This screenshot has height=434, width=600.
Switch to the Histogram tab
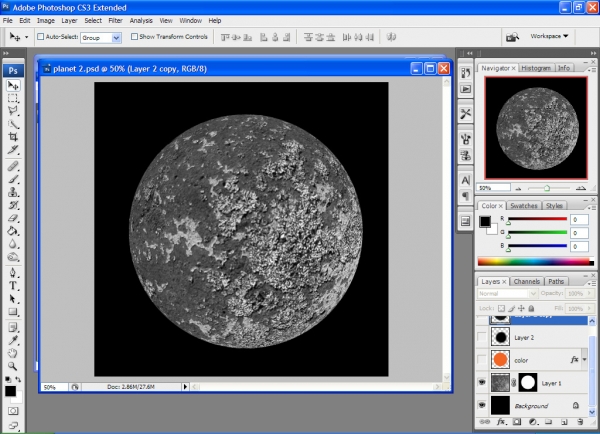pyautogui.click(x=536, y=68)
